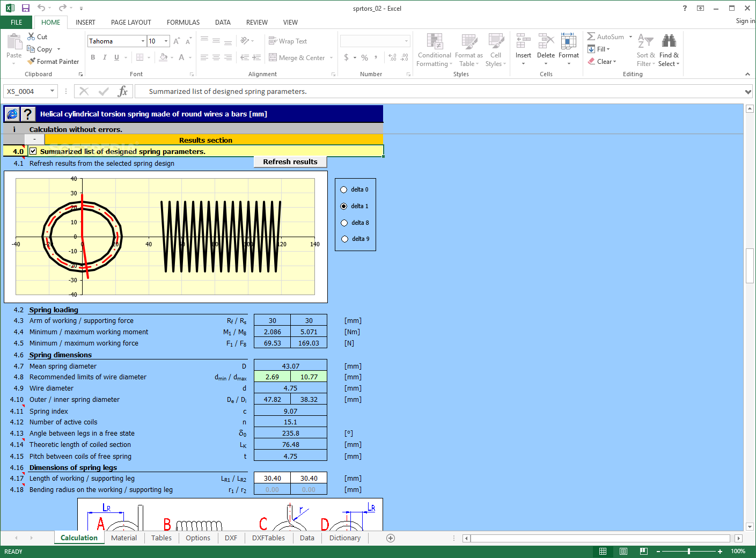
Task: Toggle Underline formatting
Action: pos(116,57)
